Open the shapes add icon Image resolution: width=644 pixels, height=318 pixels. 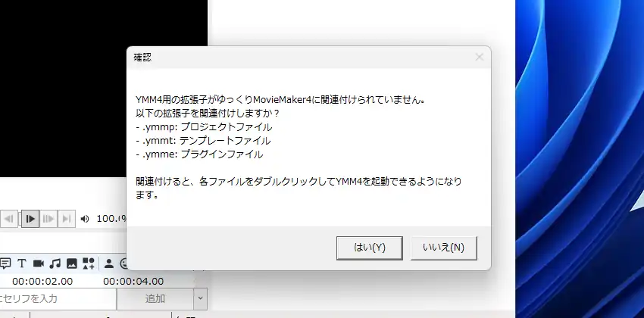89,263
